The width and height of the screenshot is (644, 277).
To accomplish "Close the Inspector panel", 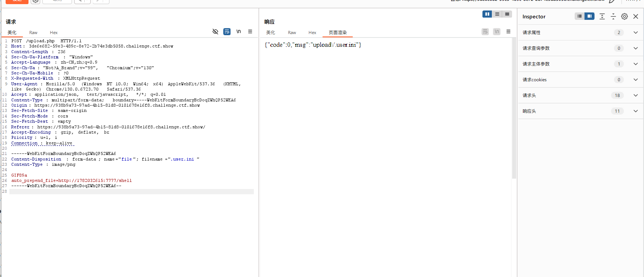I will point(636,16).
